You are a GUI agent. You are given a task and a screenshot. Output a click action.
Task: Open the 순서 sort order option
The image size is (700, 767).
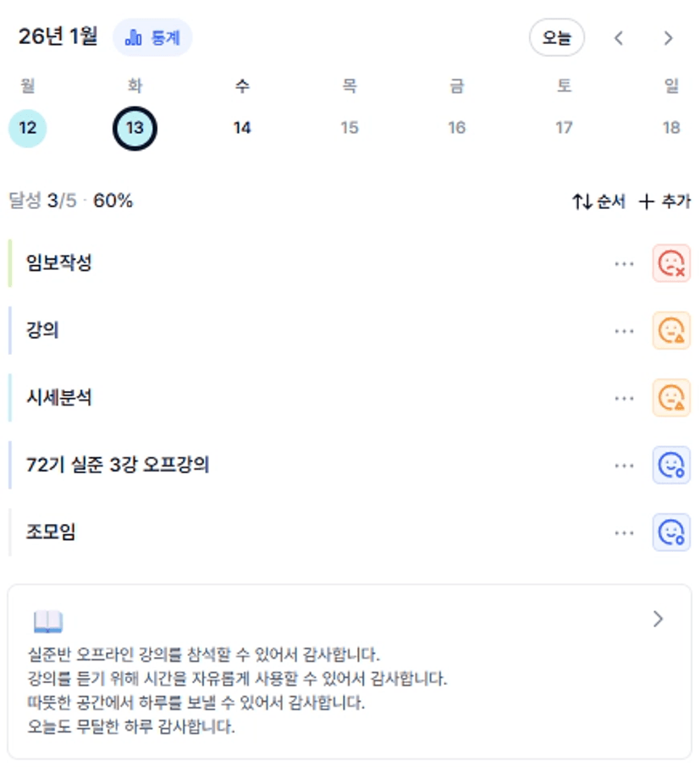598,201
